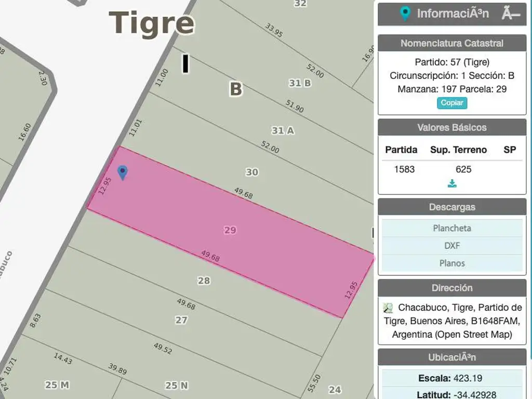
Task: Toggle the Descargas section header
Action: [x=452, y=207]
